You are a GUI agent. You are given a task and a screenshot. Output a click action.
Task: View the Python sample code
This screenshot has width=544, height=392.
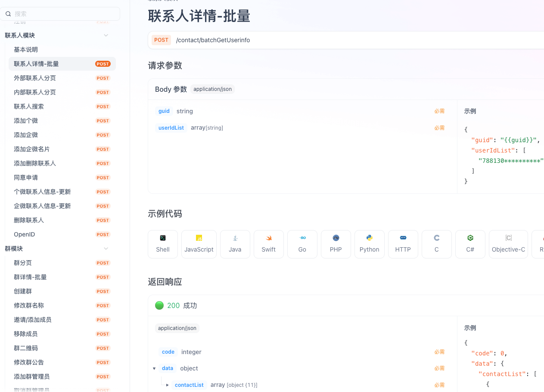(369, 244)
